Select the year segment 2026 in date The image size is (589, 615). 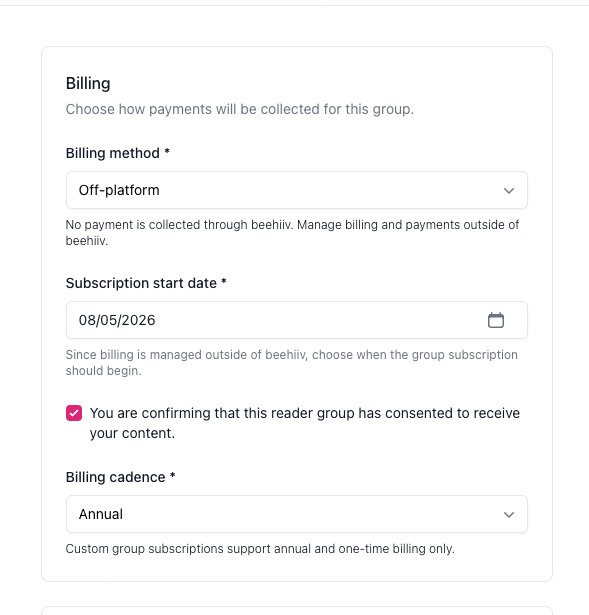(138, 320)
